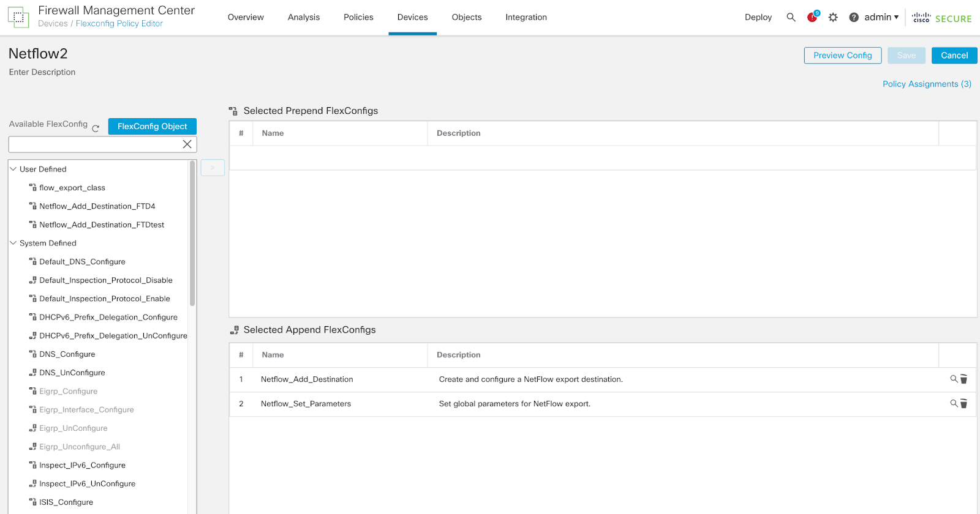Click the add arrow button beside list

(x=213, y=168)
